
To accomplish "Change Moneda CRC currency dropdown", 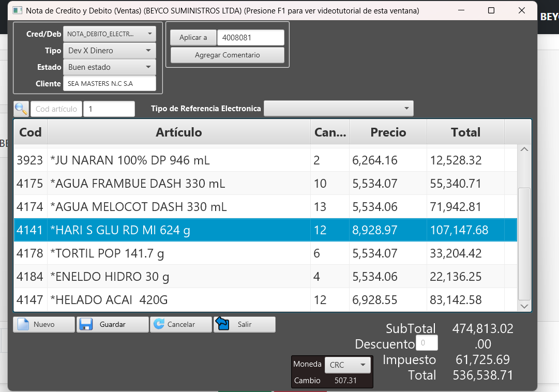I will pyautogui.click(x=348, y=365).
